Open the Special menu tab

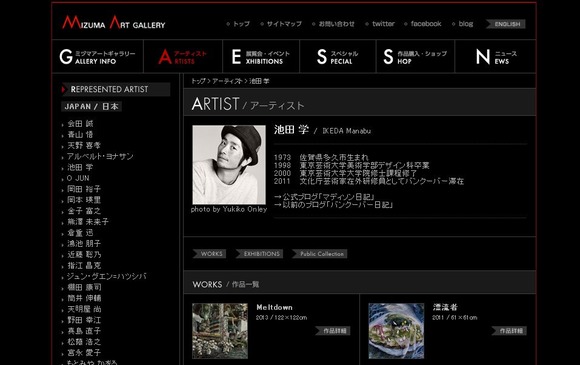point(338,57)
